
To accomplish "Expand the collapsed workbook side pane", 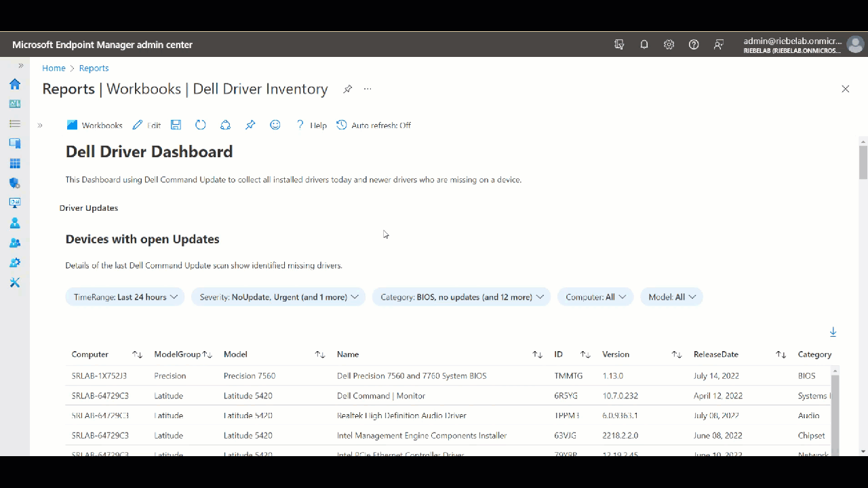I will point(40,125).
